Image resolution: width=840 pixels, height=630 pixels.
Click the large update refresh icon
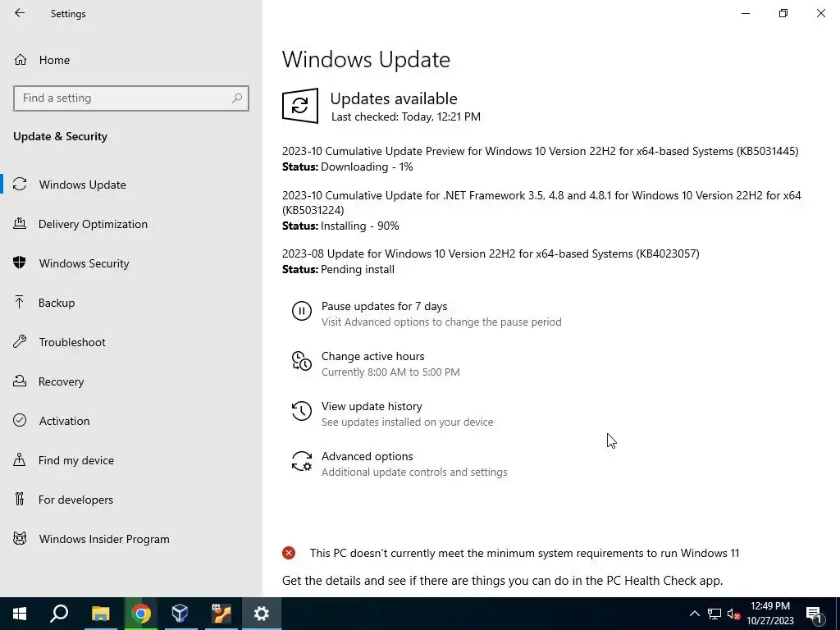pos(300,106)
